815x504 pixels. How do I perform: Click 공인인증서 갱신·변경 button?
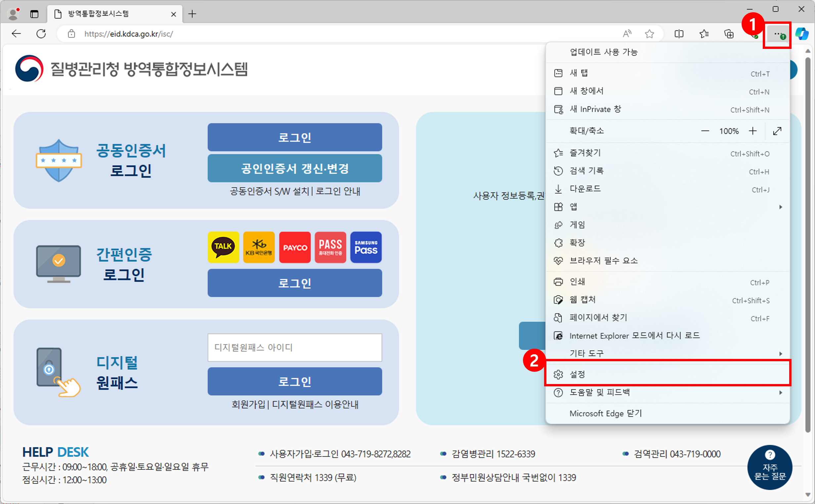tap(295, 168)
